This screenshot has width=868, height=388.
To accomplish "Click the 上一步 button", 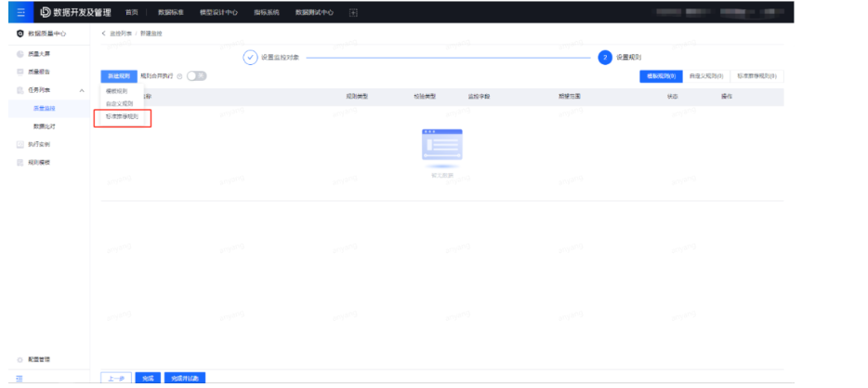I will [x=116, y=379].
